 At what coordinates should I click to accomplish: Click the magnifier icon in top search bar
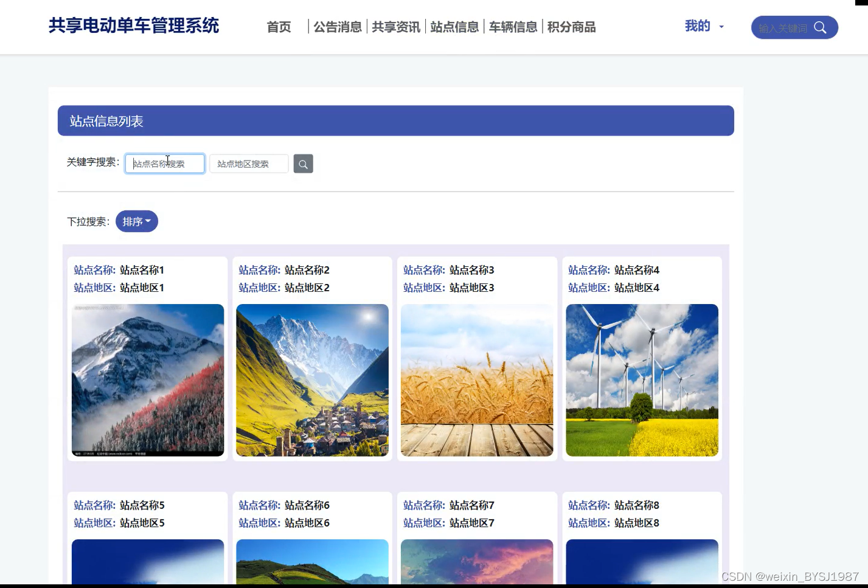tap(820, 27)
